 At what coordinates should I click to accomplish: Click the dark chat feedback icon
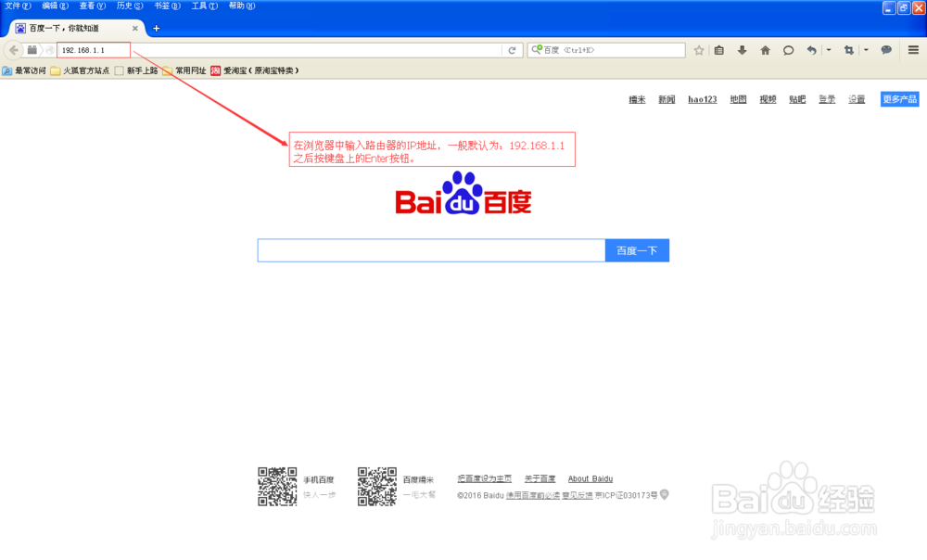point(885,50)
